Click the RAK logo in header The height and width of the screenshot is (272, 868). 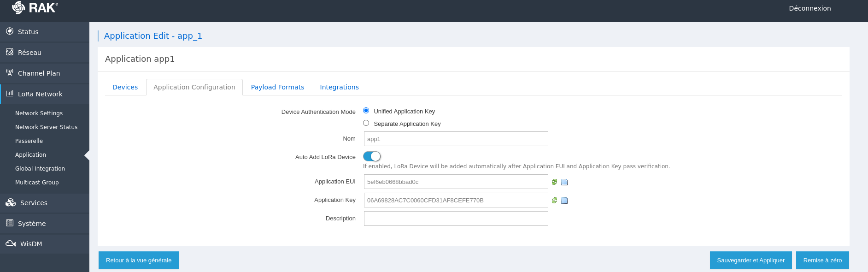[35, 8]
